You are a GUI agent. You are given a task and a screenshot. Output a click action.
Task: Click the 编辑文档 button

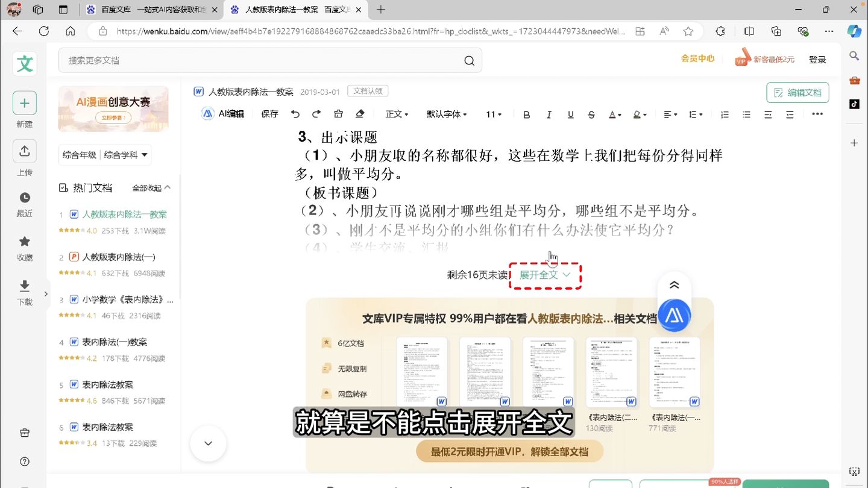point(797,93)
